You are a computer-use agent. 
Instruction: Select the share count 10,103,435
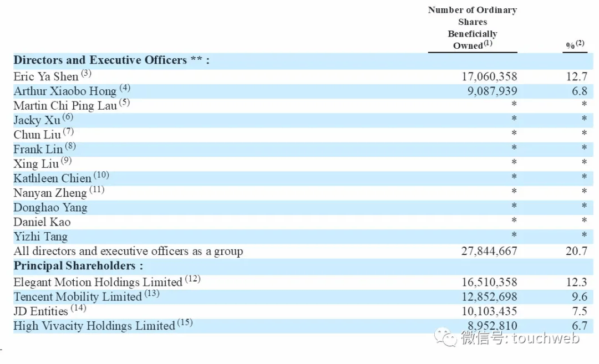tap(489, 311)
